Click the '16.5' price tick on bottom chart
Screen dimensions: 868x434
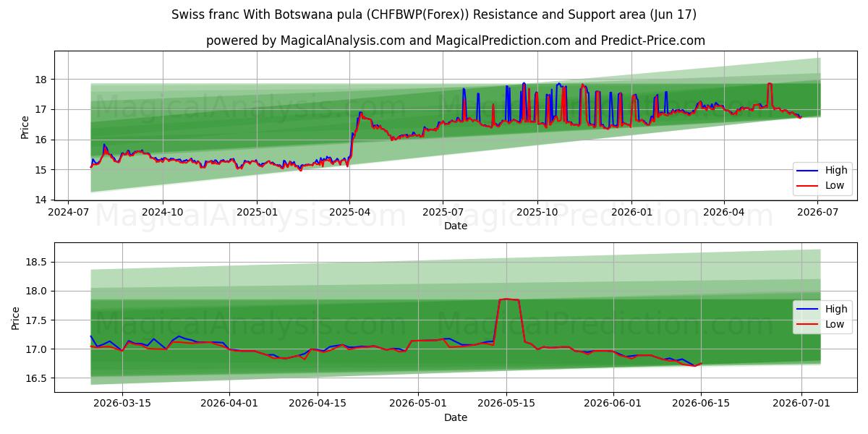pos(38,378)
